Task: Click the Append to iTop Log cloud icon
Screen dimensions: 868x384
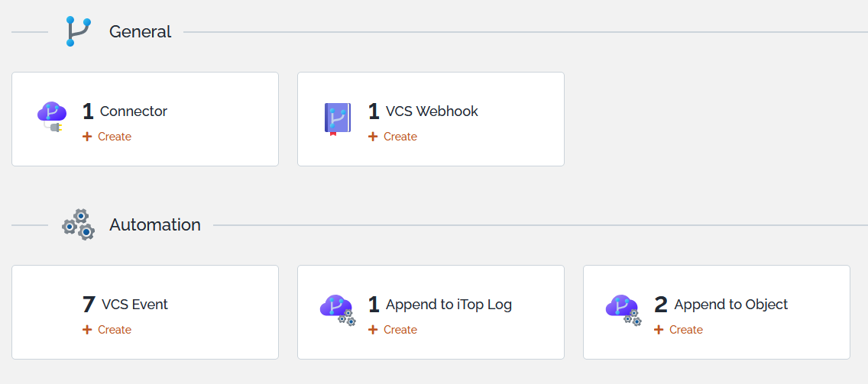Action: tap(338, 310)
